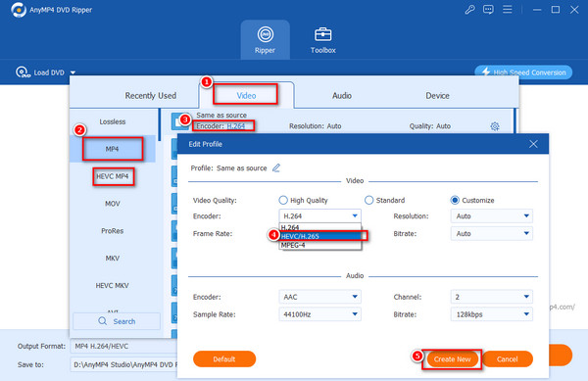The image size is (588, 381).
Task: Click the AnyMP4 DVD Ripper logo
Action: 19,10
